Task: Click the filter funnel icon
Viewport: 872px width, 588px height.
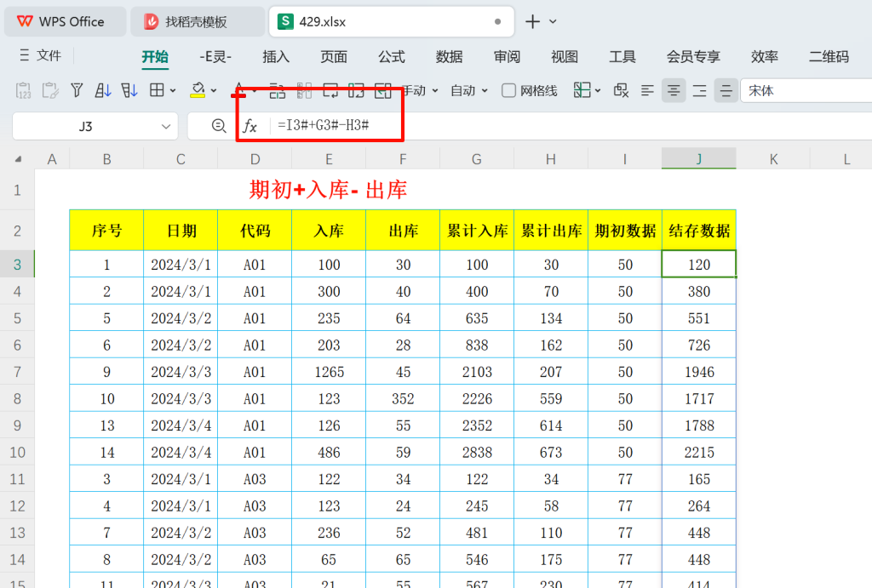Action: (x=77, y=90)
